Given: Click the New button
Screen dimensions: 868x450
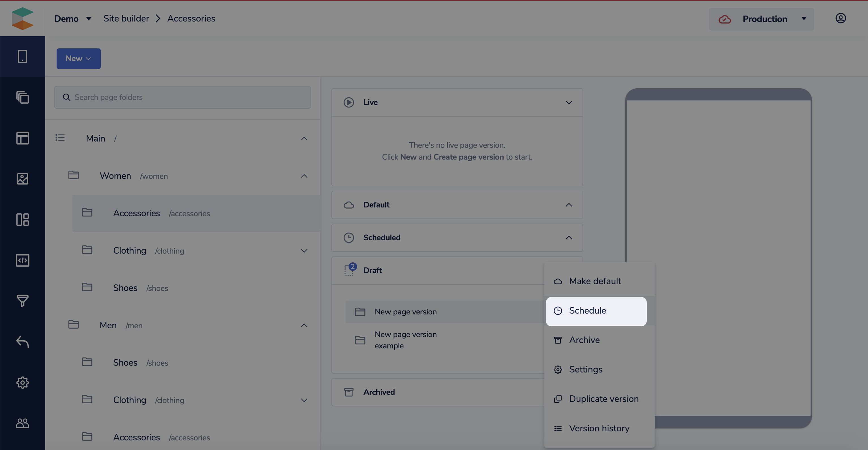Looking at the screenshot, I should pos(78,59).
